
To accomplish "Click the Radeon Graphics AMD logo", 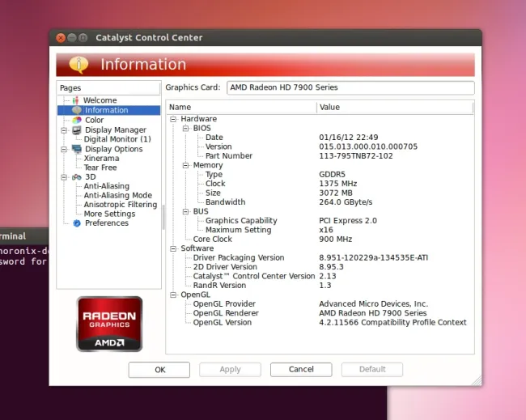I will pyautogui.click(x=109, y=324).
